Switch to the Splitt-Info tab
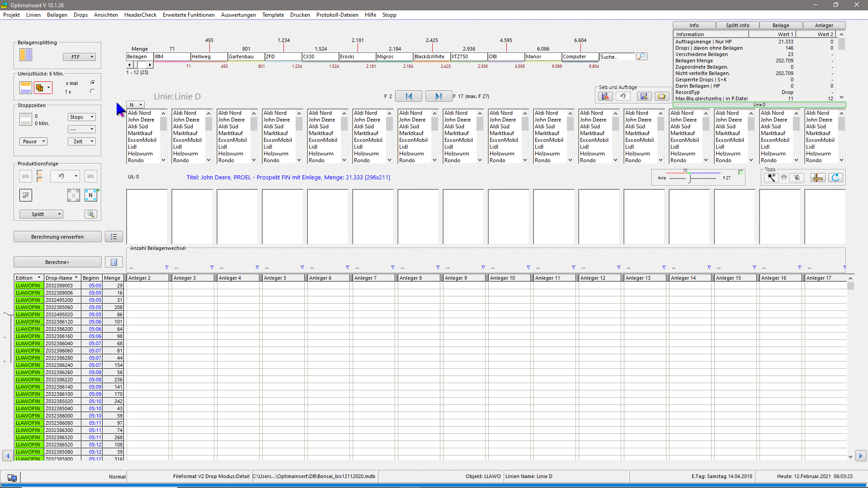The image size is (868, 488). pos(737,25)
